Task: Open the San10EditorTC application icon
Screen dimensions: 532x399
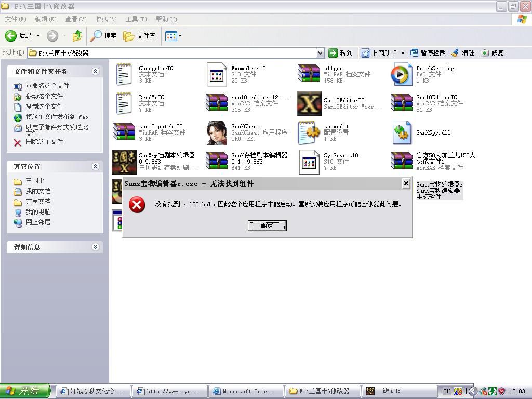Action: coord(309,104)
